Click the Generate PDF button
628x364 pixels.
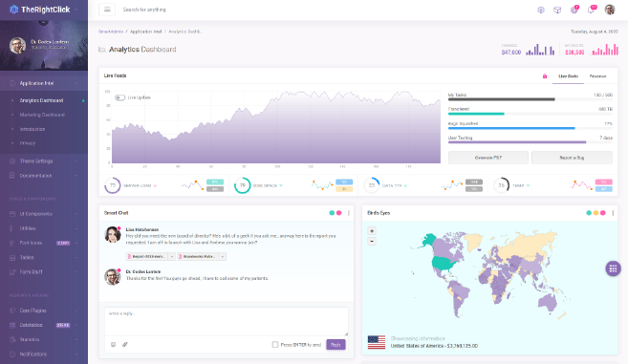(x=488, y=158)
